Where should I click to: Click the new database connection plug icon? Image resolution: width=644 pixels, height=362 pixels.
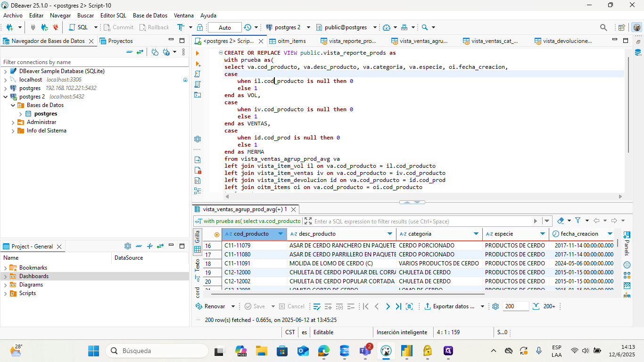point(9,27)
